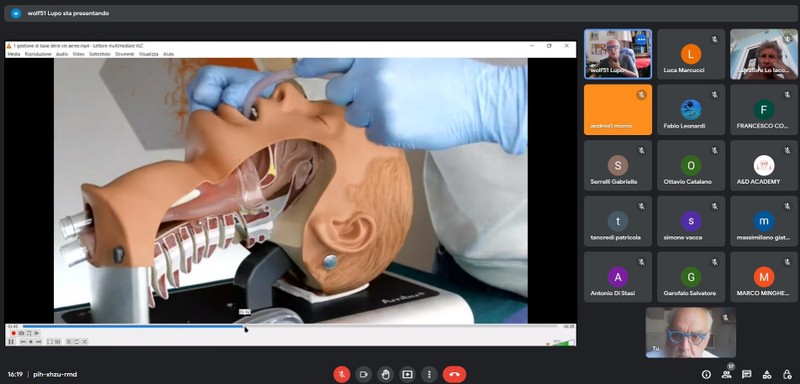The image size is (800, 384).
Task: Select simone vacca participant tile
Action: coord(691,221)
